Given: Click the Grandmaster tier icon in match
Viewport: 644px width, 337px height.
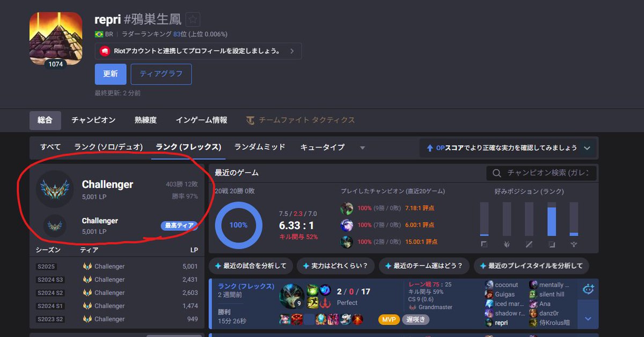Looking at the screenshot, I should (412, 307).
